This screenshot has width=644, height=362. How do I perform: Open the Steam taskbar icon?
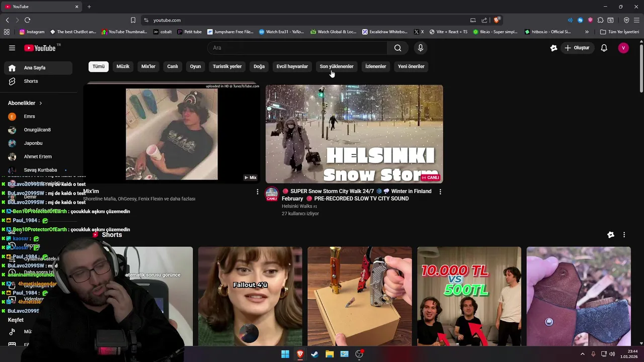pyautogui.click(x=314, y=354)
